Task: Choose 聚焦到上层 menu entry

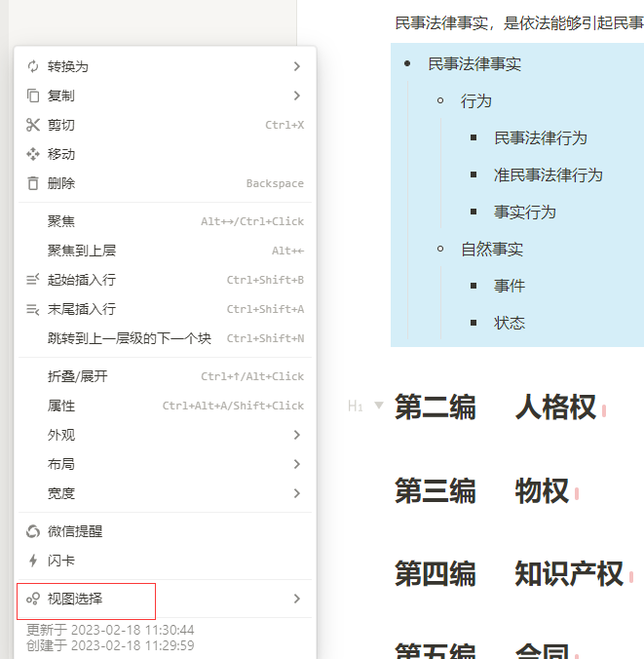Action: pos(165,251)
